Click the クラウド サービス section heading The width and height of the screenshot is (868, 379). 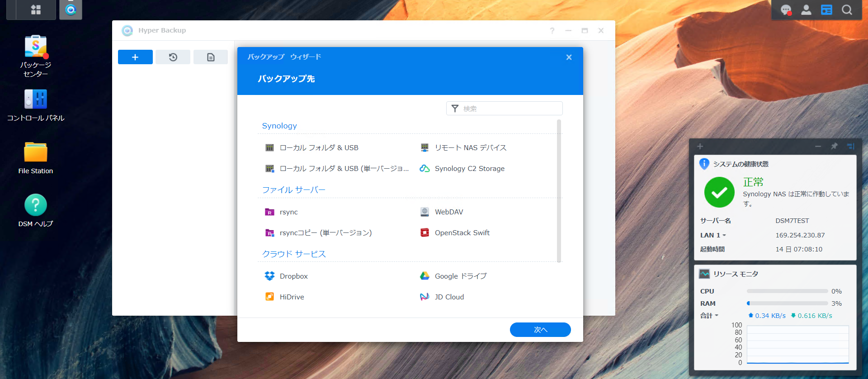pyautogui.click(x=294, y=254)
